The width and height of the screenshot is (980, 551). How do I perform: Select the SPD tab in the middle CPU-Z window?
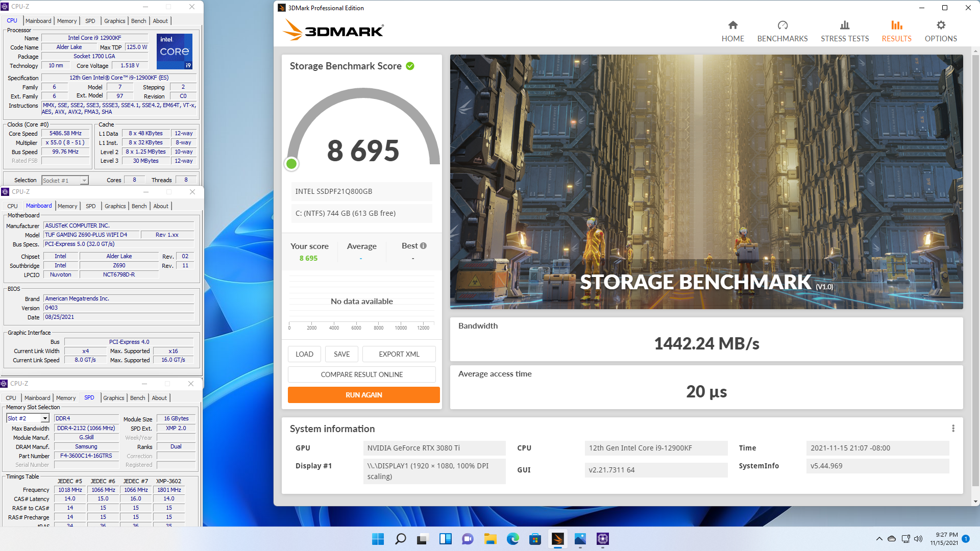click(x=91, y=206)
